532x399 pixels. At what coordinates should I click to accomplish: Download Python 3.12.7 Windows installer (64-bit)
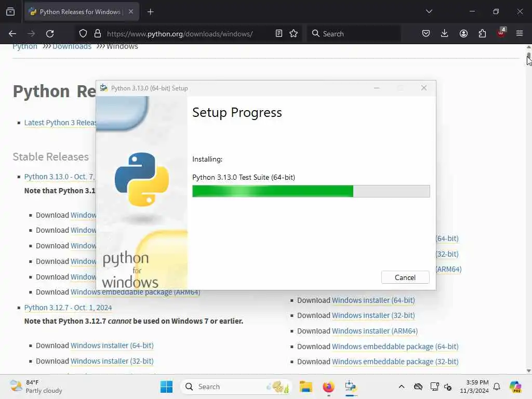point(112,345)
